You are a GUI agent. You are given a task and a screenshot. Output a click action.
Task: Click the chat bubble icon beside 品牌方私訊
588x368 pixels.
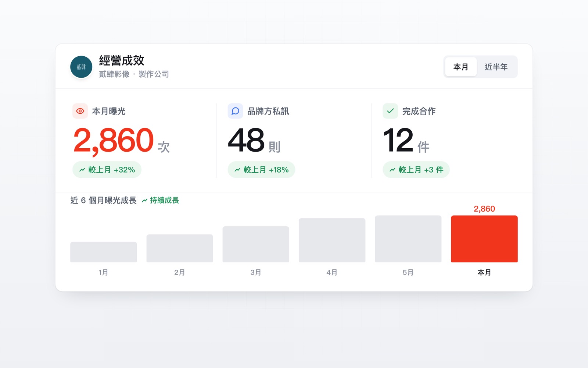pyautogui.click(x=235, y=111)
